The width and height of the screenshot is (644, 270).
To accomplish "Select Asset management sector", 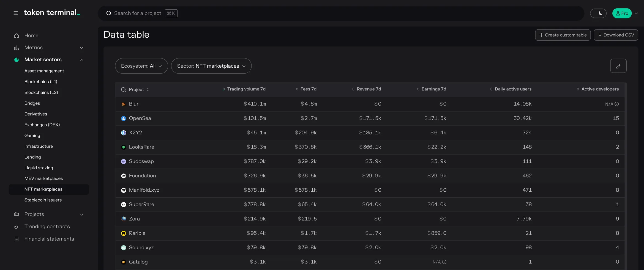I will pyautogui.click(x=44, y=71).
